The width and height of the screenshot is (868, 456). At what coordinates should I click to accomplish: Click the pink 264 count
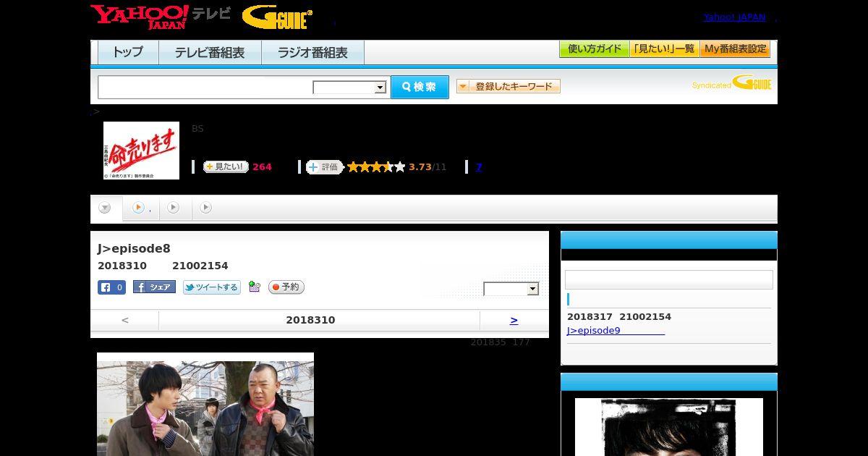pyautogui.click(x=262, y=167)
